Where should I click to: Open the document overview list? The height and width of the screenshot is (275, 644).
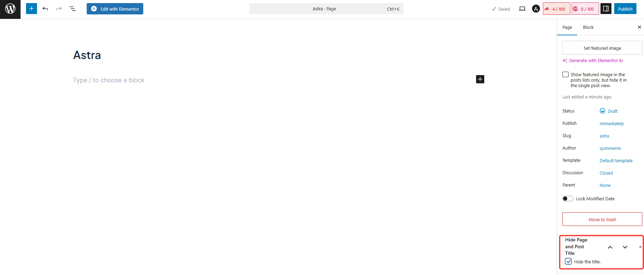(73, 9)
